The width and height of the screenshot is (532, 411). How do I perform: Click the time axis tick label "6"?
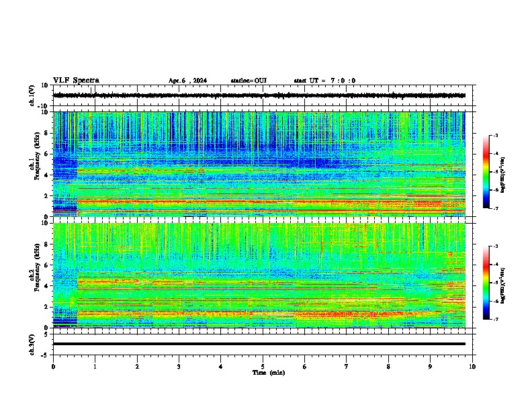click(305, 367)
